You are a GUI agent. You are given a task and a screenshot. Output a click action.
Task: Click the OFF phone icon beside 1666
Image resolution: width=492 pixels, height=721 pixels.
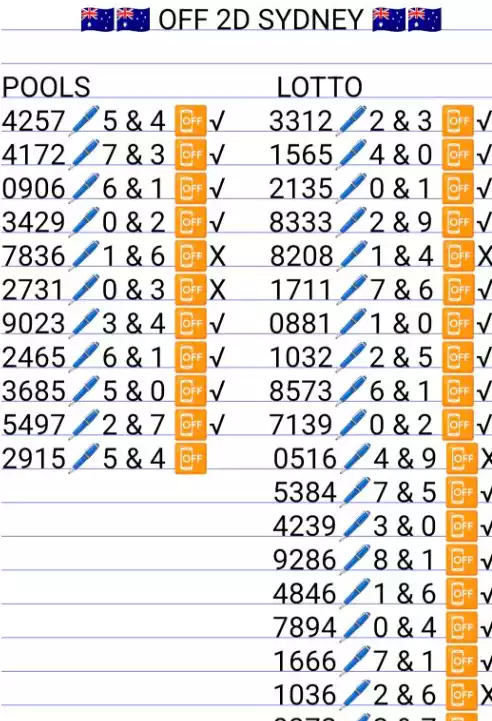462,661
